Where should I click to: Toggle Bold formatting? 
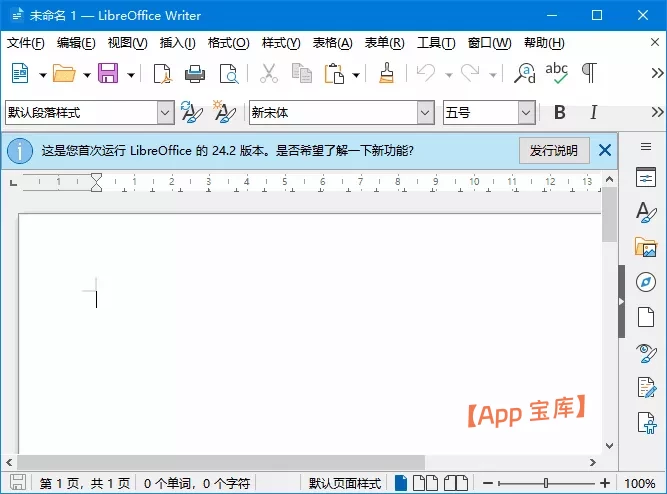(560, 113)
